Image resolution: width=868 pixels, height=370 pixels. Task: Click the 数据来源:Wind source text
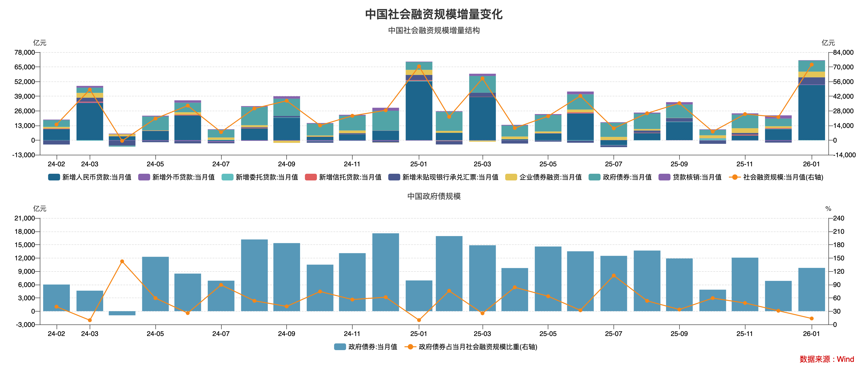click(x=827, y=359)
